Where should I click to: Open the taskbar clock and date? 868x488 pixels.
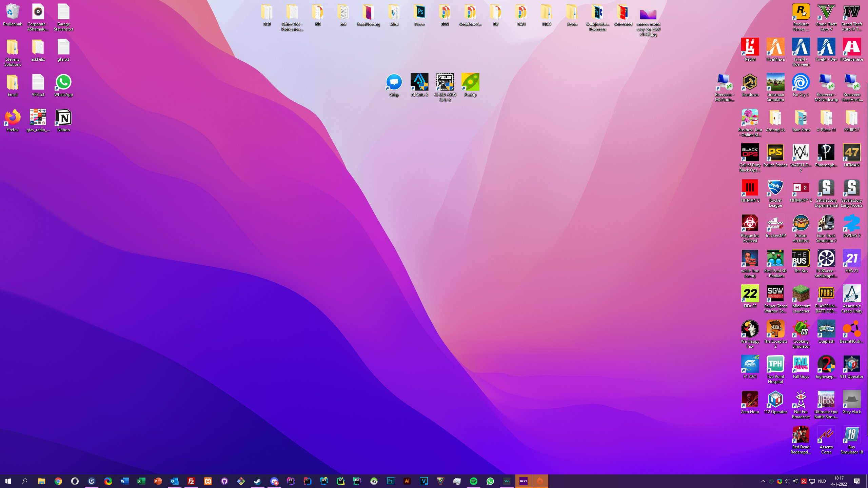tap(839, 481)
